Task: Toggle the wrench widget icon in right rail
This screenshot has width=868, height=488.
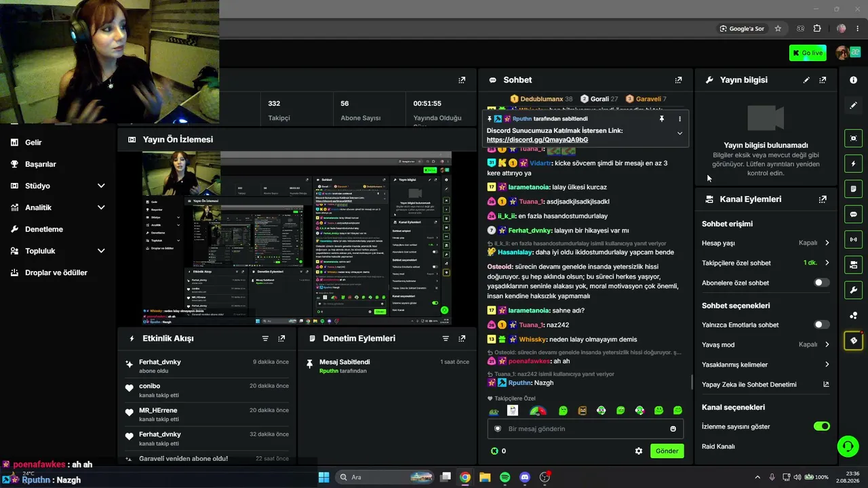Action: pyautogui.click(x=853, y=290)
